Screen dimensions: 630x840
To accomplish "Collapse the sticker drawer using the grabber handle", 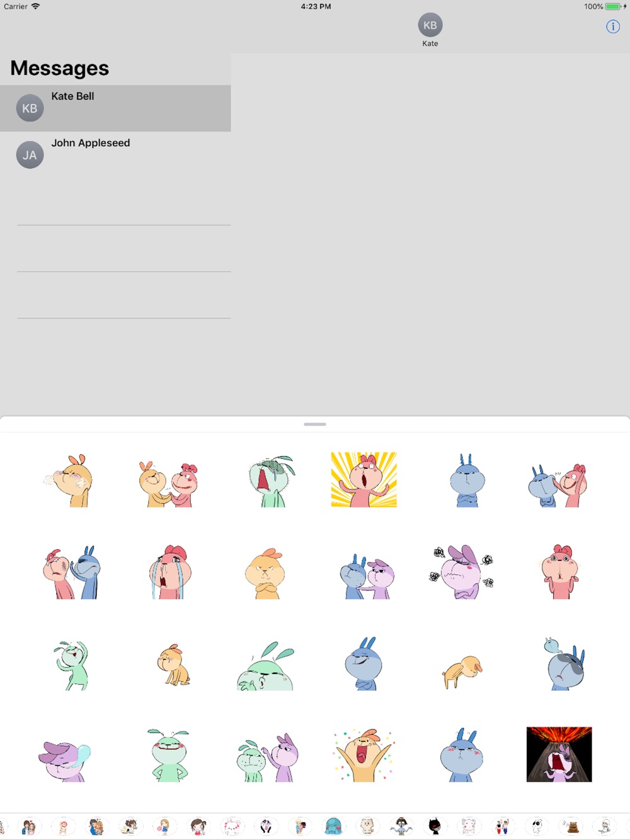I will tap(315, 424).
